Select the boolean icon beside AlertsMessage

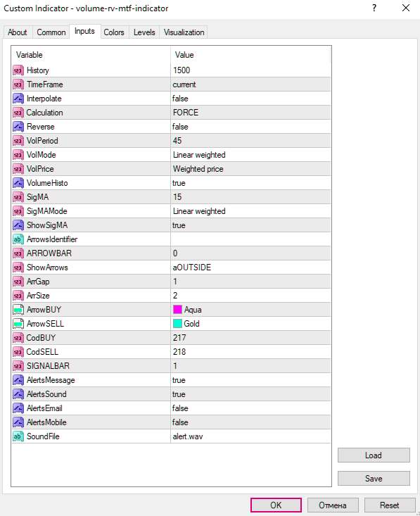click(18, 380)
